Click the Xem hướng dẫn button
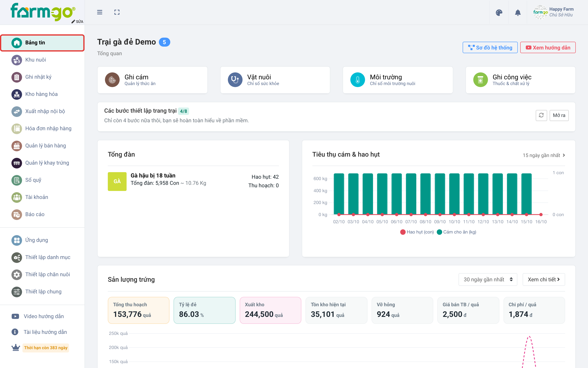The image size is (588, 368). coord(548,47)
